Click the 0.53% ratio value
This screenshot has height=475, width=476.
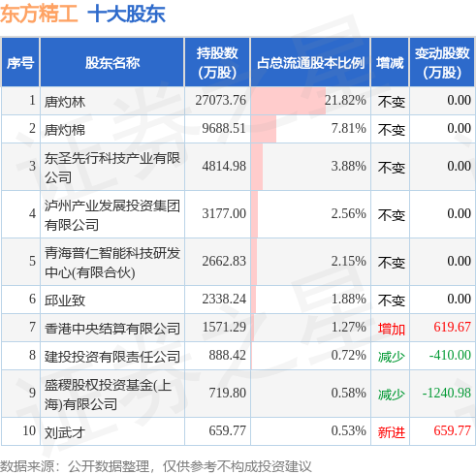(349, 430)
